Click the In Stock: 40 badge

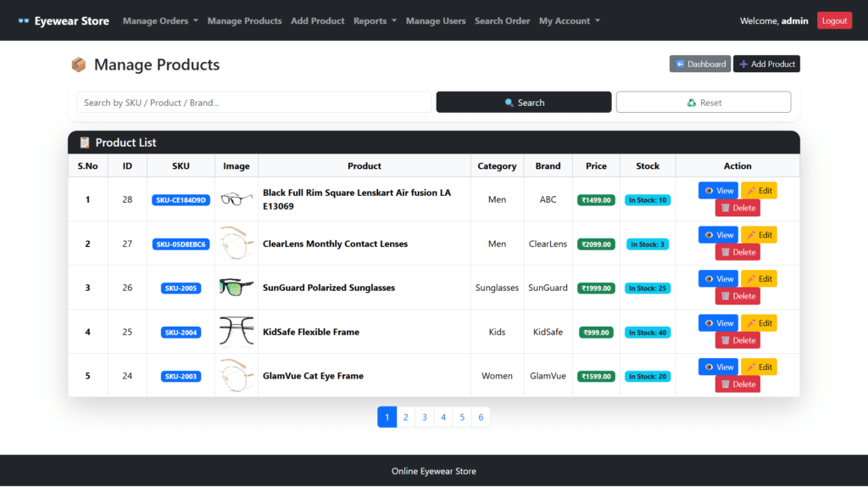648,333
